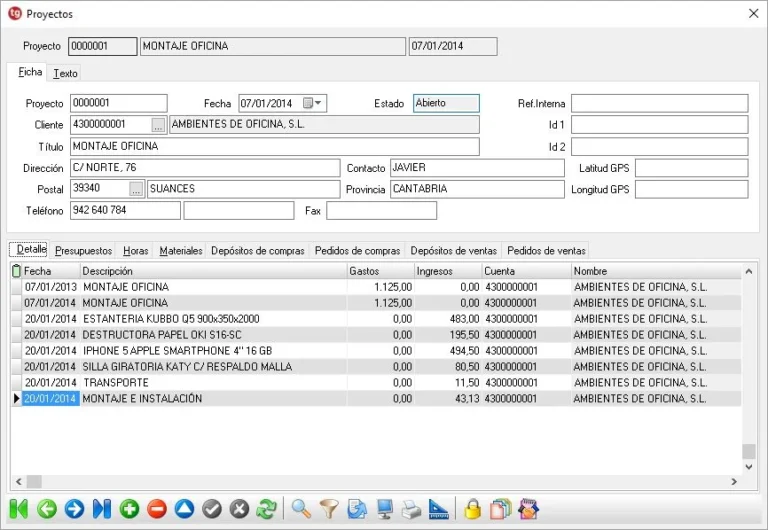
Task: Click the Nombre column header
Action: (x=656, y=271)
